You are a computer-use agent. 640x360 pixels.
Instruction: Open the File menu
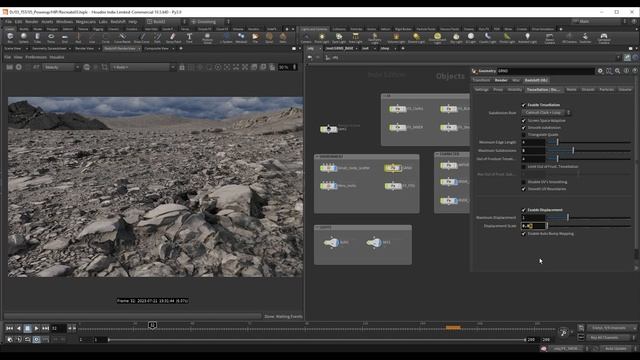coord(8,22)
